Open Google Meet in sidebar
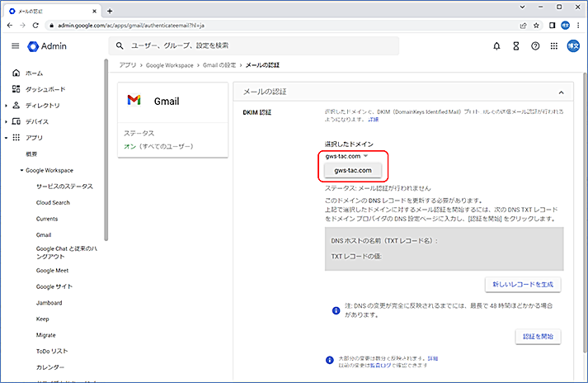Viewport: 588px width, 383px height. click(x=52, y=271)
